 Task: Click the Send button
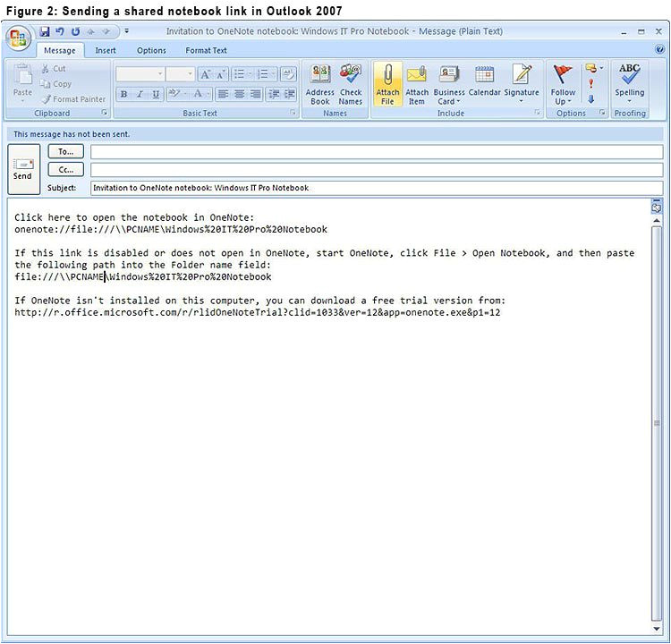(x=22, y=167)
